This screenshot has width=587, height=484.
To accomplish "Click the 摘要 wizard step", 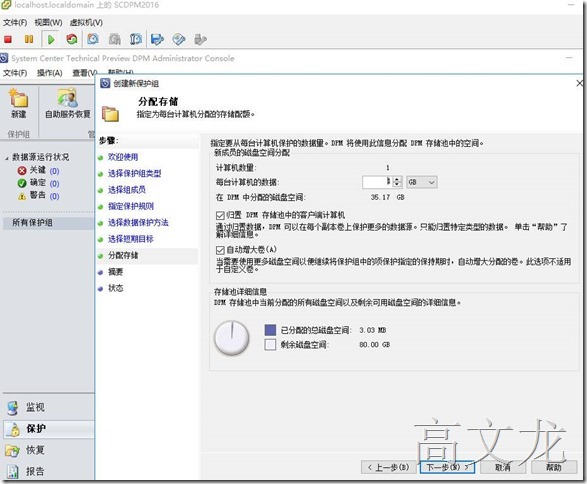I will click(x=116, y=272).
